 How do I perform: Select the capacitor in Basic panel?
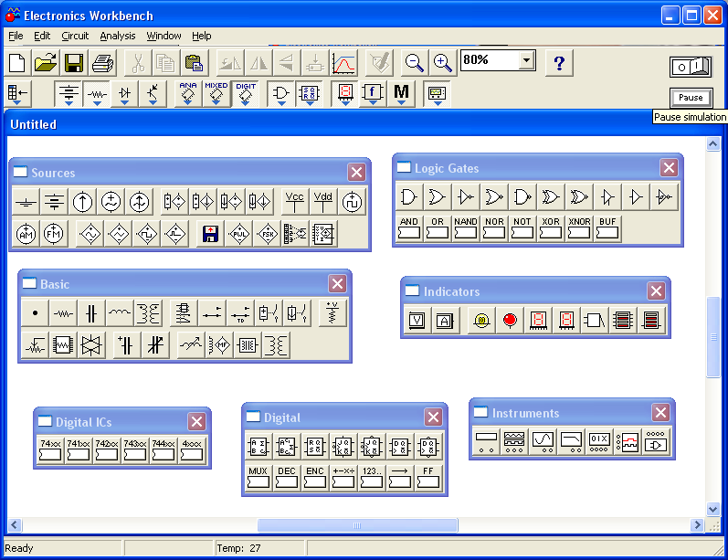[x=91, y=313]
